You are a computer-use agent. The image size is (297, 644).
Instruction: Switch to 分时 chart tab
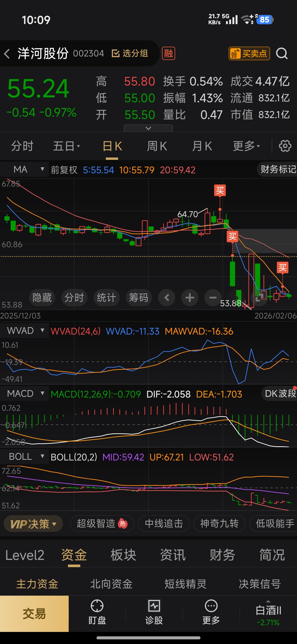point(22,146)
